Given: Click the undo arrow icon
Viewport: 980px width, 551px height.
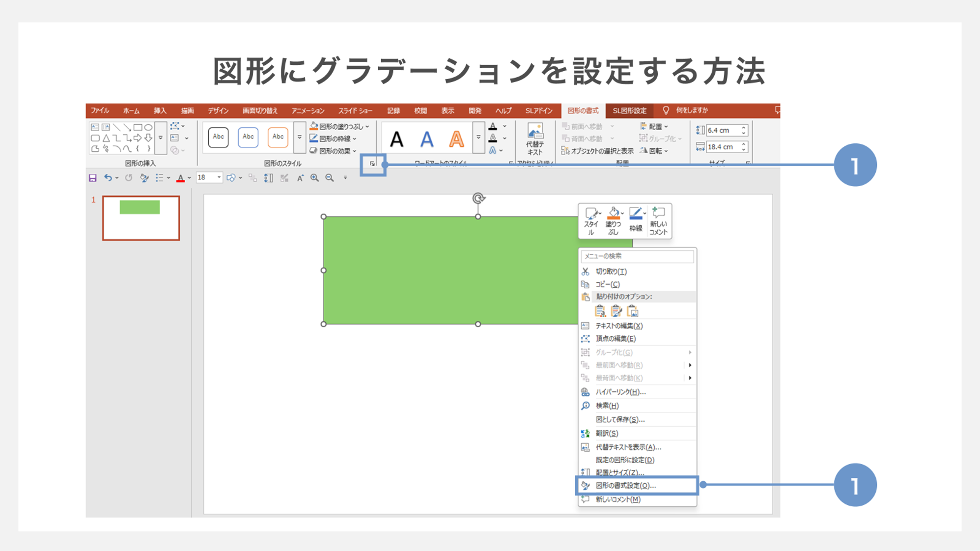Looking at the screenshot, I should 108,178.
